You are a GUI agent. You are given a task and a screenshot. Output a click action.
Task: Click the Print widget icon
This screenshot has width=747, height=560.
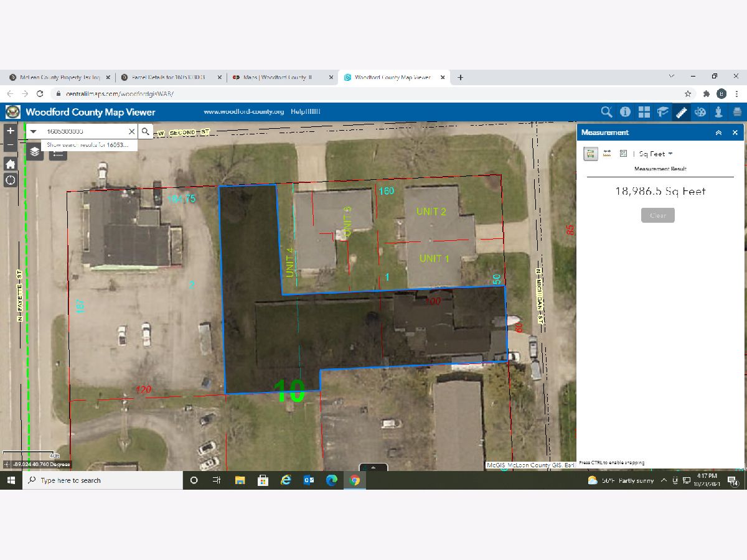(x=737, y=112)
